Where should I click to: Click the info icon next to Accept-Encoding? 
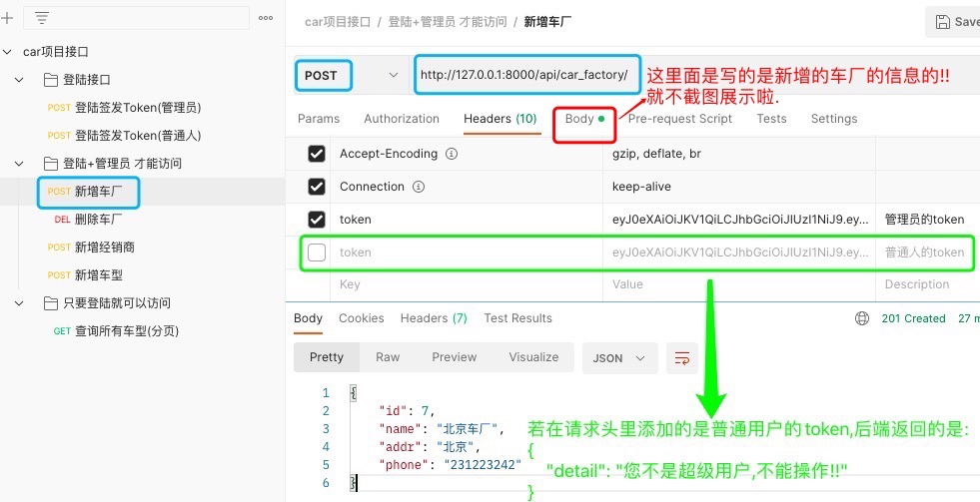tap(452, 154)
